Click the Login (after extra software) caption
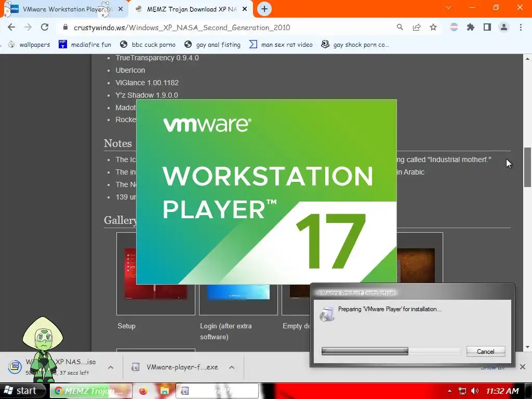This screenshot has height=399, width=532. pyautogui.click(x=226, y=331)
